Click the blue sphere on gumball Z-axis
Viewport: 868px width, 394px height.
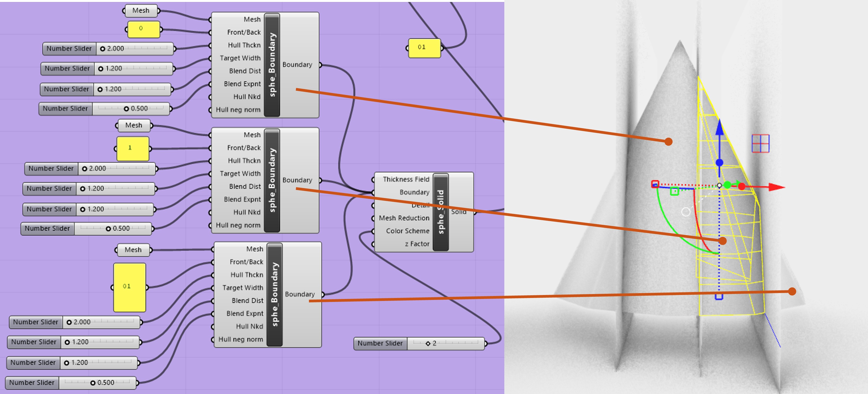point(719,163)
